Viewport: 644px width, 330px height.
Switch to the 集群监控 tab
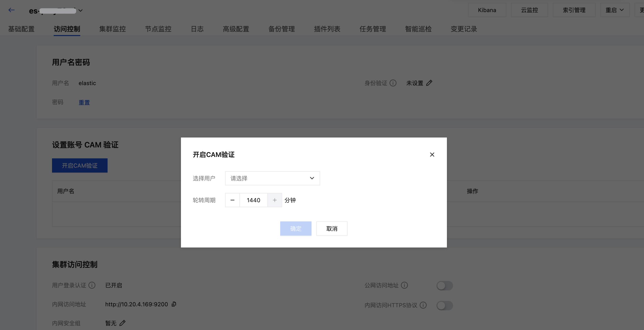click(113, 29)
